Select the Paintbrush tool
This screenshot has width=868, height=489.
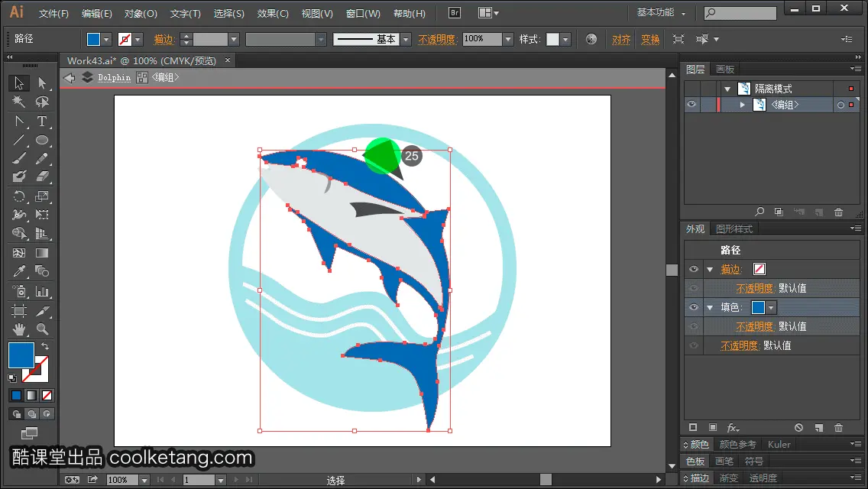point(19,158)
